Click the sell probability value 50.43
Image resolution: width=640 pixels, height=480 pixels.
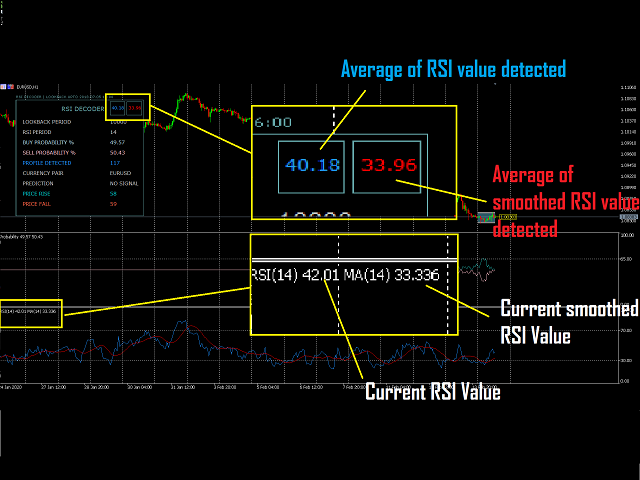click(117, 153)
